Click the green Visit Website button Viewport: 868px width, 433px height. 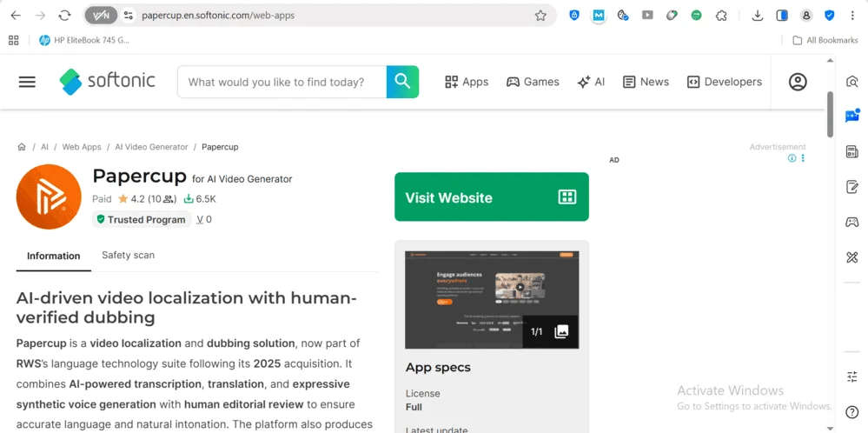click(x=492, y=197)
